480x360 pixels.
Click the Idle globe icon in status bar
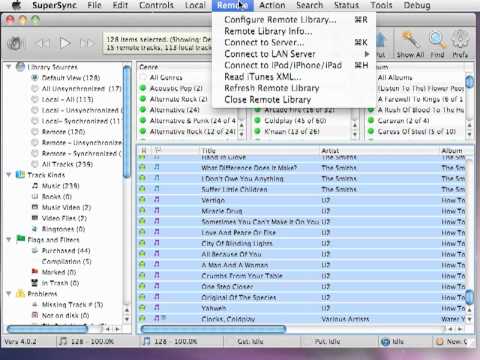click(x=385, y=342)
